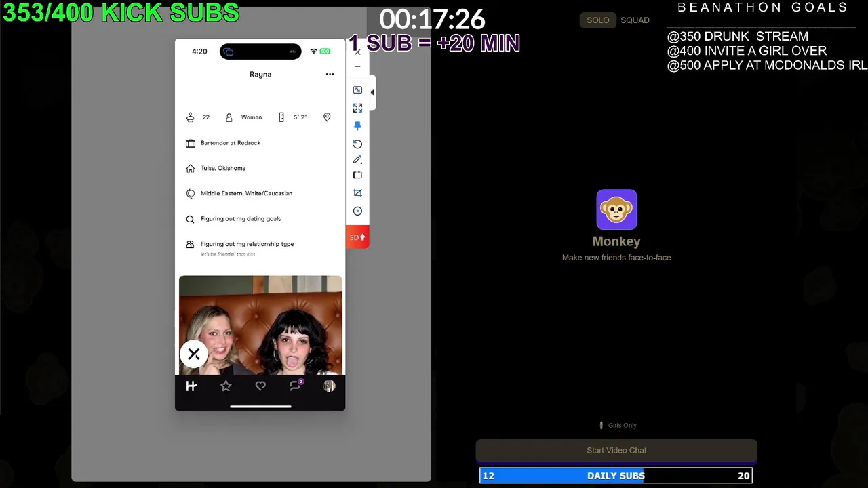
Task: Select the SQUAD mode tab in Monkey
Action: [x=635, y=20]
